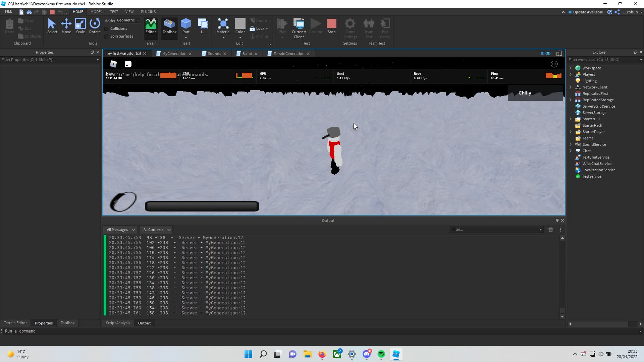The width and height of the screenshot is (644, 362).
Task: Select ServerScriptService in Explorer
Action: click(x=598, y=106)
